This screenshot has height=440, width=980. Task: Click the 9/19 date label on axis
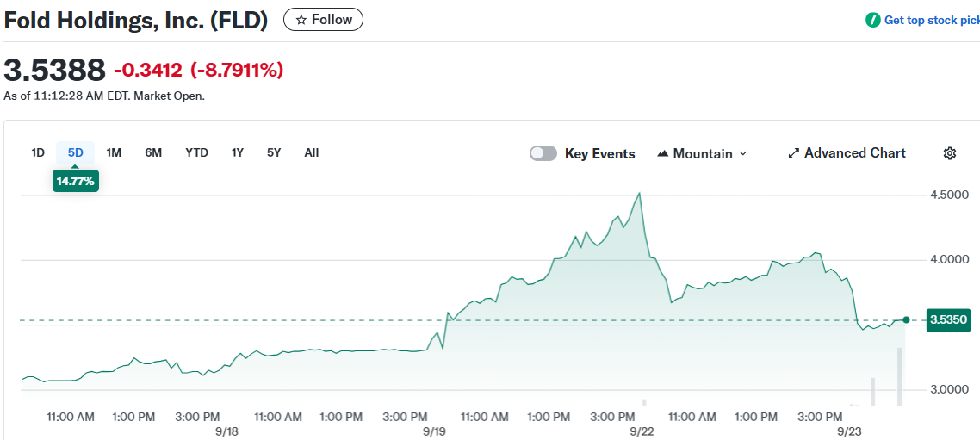(434, 431)
